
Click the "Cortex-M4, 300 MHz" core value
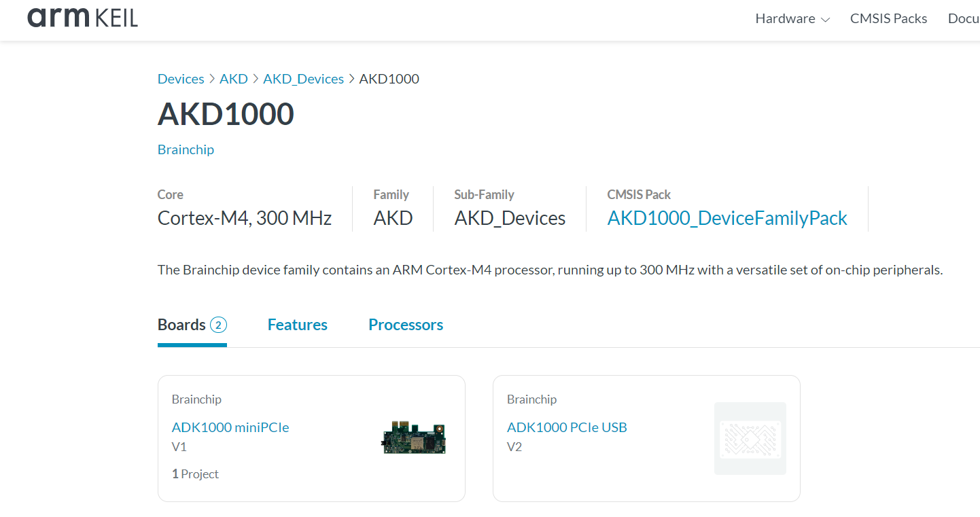tap(245, 218)
